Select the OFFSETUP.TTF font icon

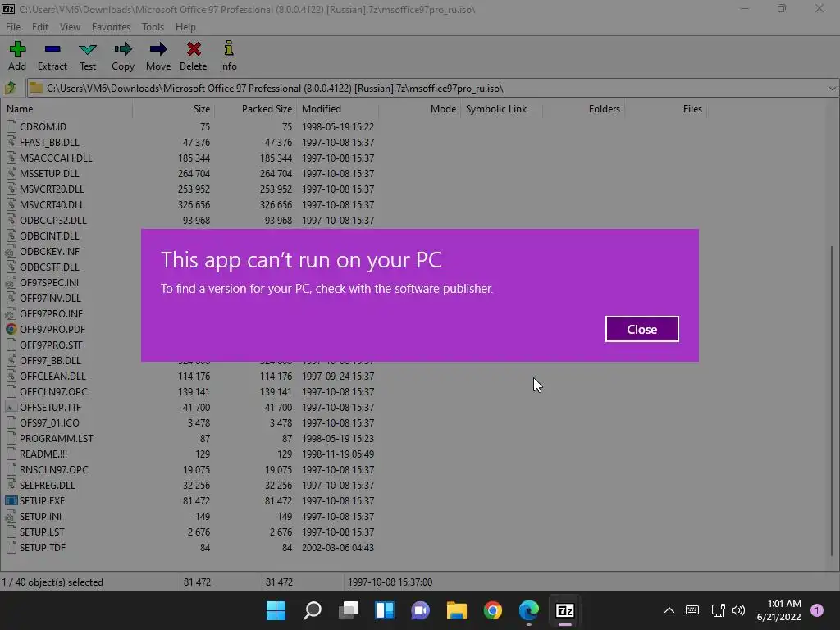[11, 407]
